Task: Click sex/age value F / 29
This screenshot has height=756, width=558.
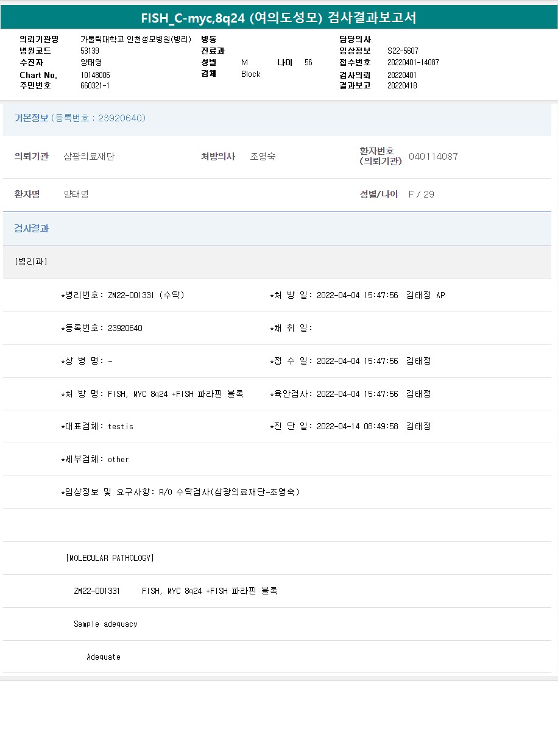Action: pos(422,194)
